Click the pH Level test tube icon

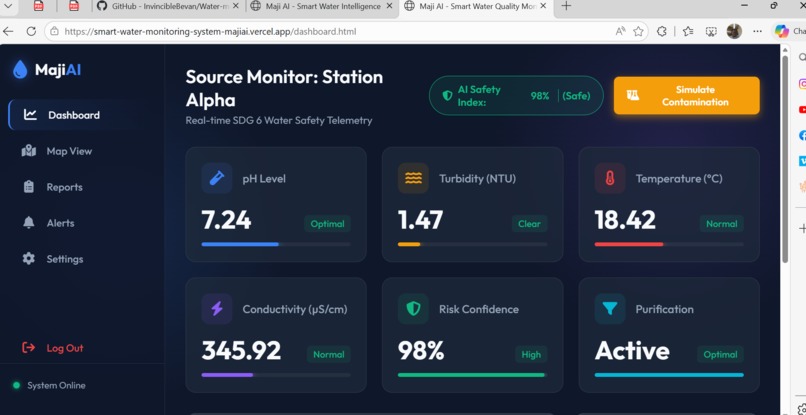pyautogui.click(x=216, y=178)
